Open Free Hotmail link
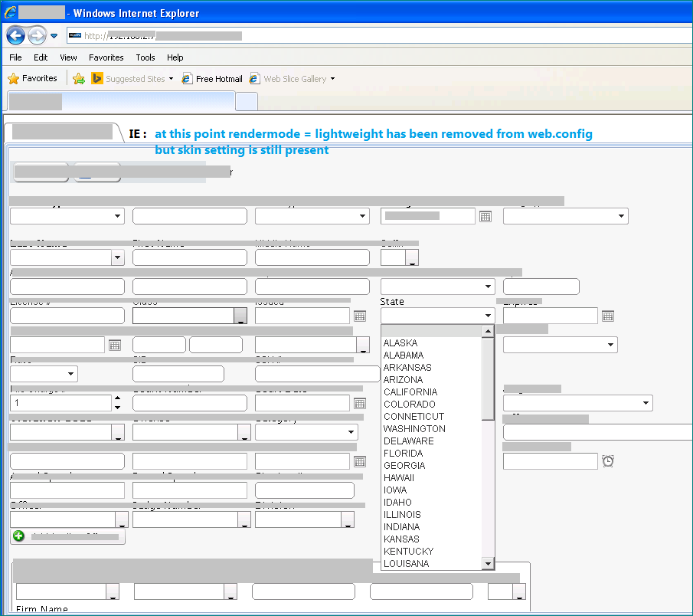The width and height of the screenshot is (693, 616). pyautogui.click(x=213, y=79)
